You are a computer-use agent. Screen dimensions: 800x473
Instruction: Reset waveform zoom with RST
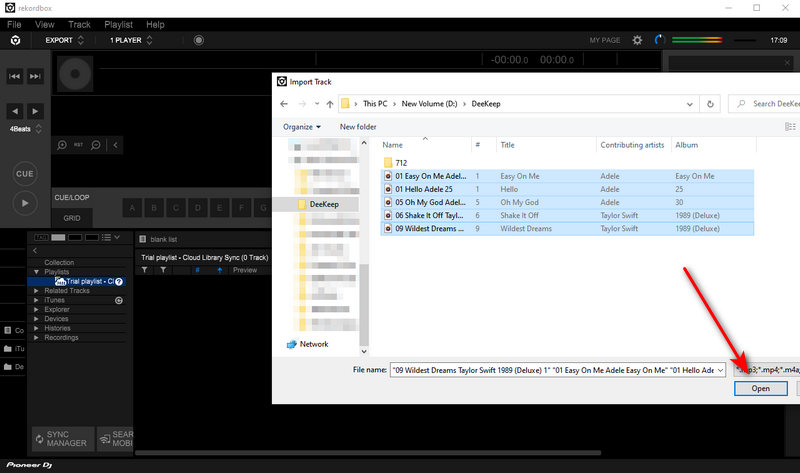click(79, 145)
